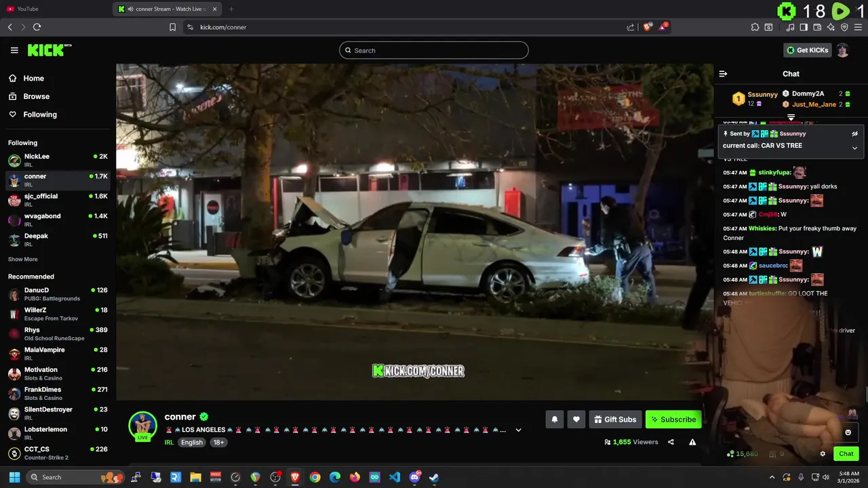Image resolution: width=868 pixels, height=488 pixels.
Task: Click Show More under Following
Action: click(22, 259)
